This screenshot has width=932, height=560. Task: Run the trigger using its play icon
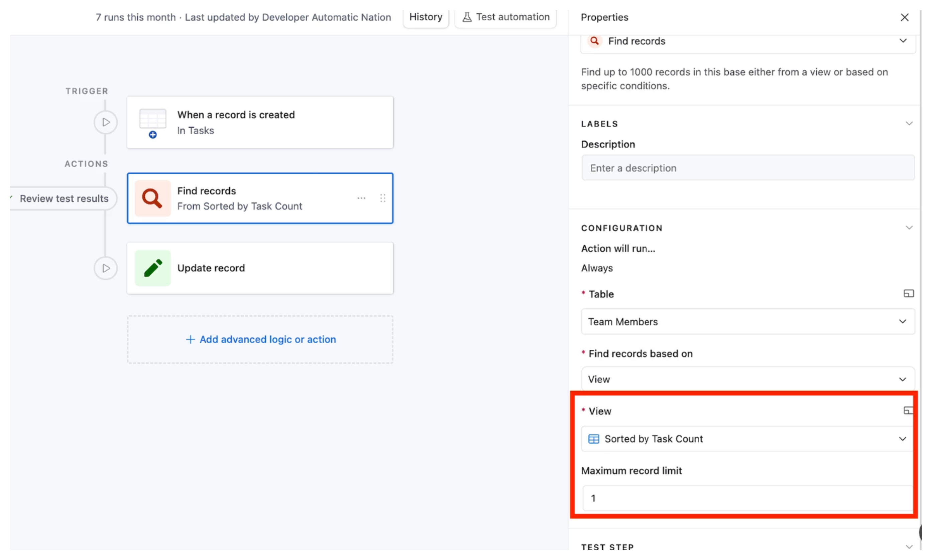tap(105, 122)
